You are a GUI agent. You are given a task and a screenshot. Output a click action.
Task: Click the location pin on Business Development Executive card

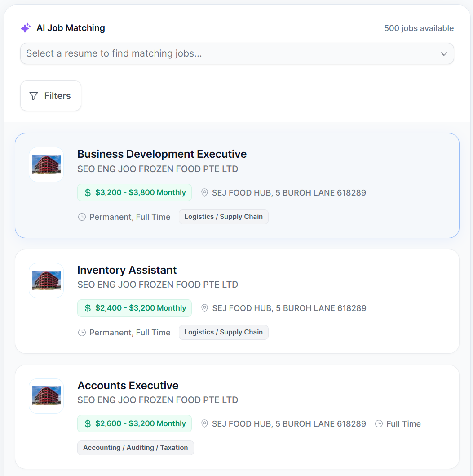click(204, 192)
